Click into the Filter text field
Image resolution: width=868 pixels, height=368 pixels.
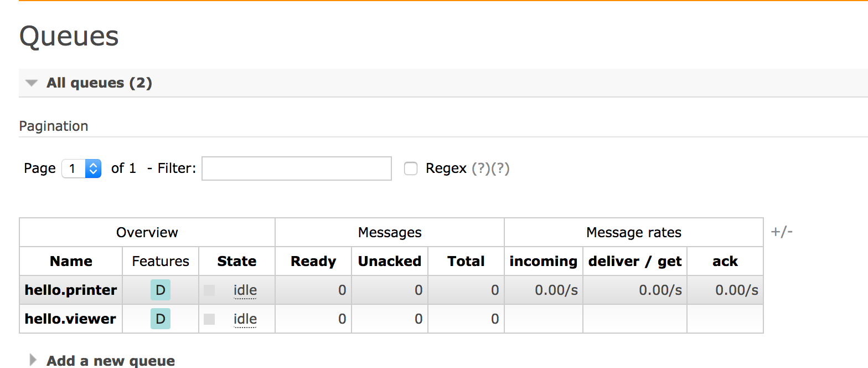coord(297,168)
